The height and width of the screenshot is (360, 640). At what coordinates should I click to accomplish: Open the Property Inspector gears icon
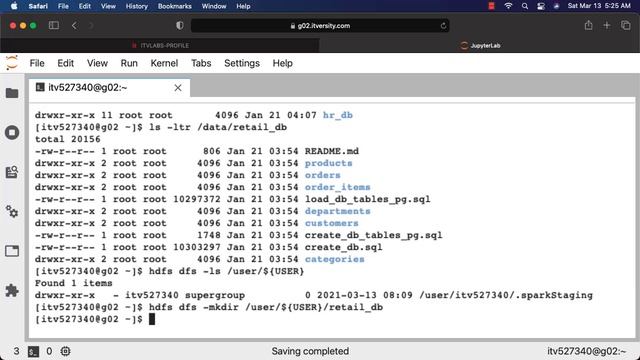(x=12, y=211)
